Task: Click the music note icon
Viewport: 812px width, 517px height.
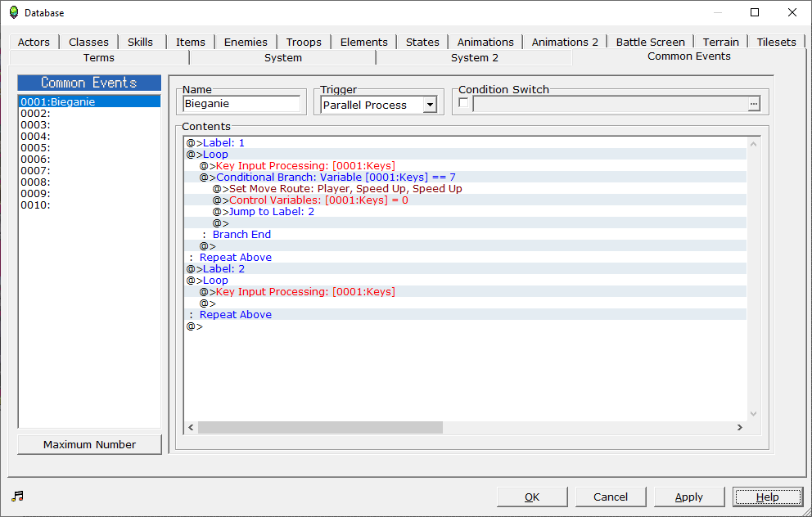Action: (x=18, y=497)
